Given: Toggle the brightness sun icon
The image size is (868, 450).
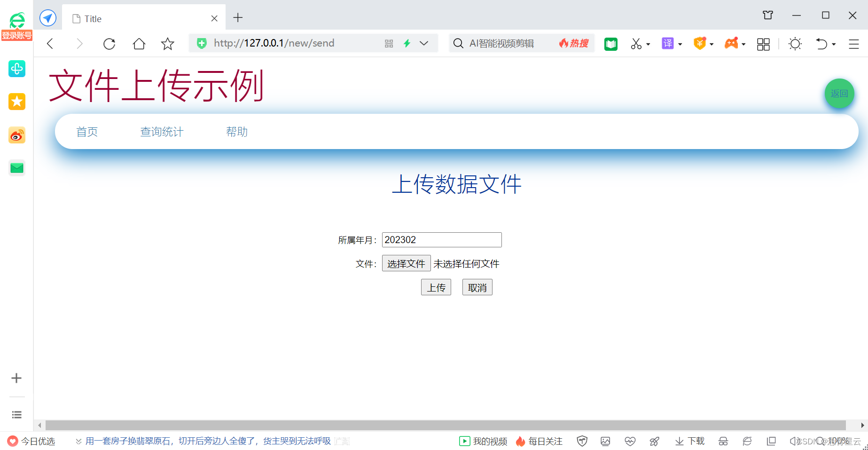Looking at the screenshot, I should click(795, 44).
